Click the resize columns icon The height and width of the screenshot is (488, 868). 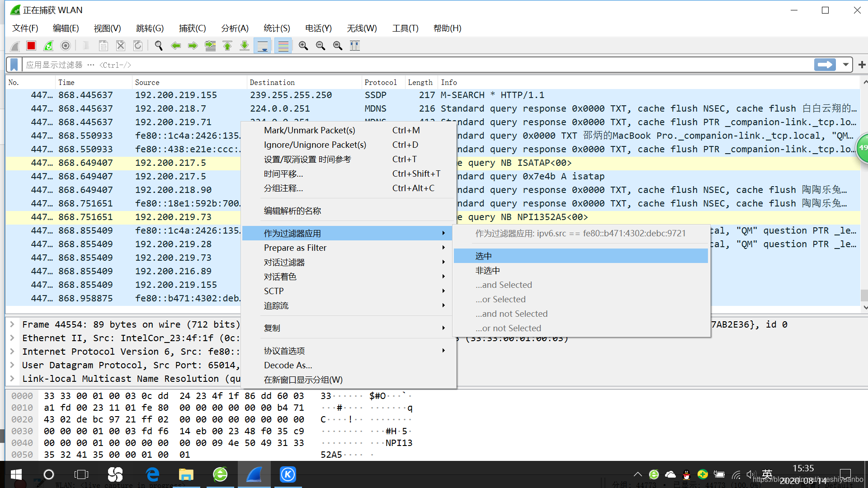point(355,46)
